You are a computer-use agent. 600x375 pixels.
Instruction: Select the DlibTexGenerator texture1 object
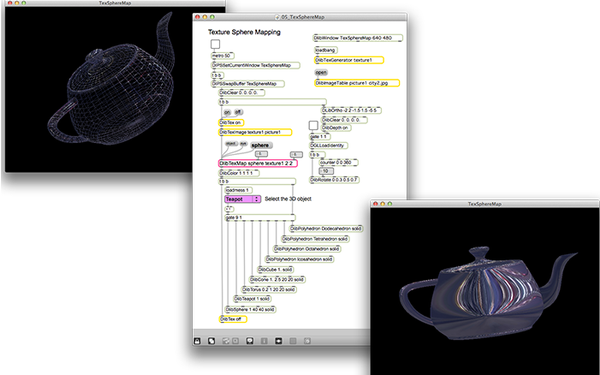(349, 60)
